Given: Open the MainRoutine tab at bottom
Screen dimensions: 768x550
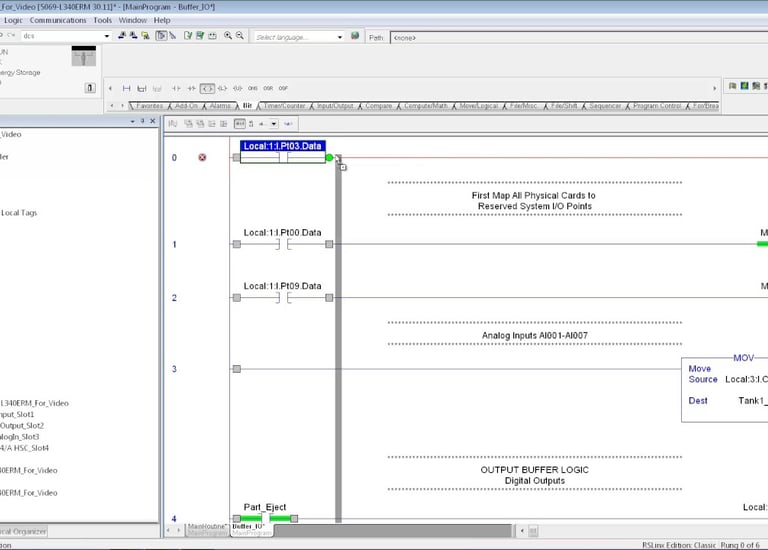Looking at the screenshot, I should pos(208,529).
